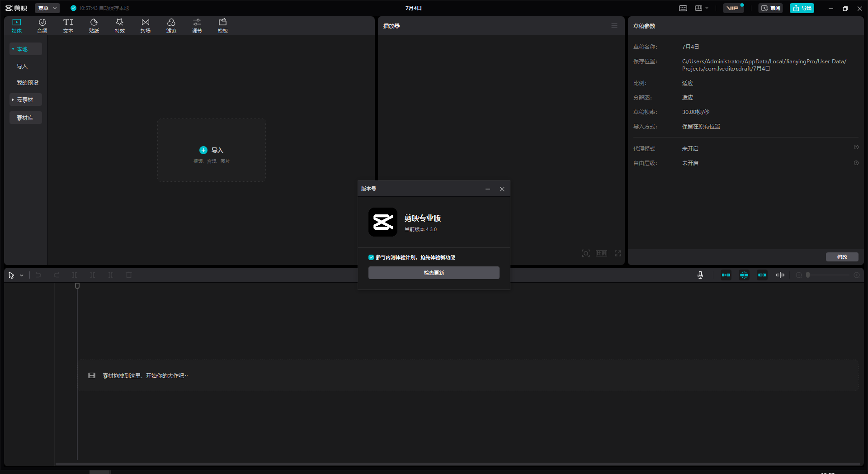Click the delete-left trim icon
Screen dimensions: 868x474
93,275
